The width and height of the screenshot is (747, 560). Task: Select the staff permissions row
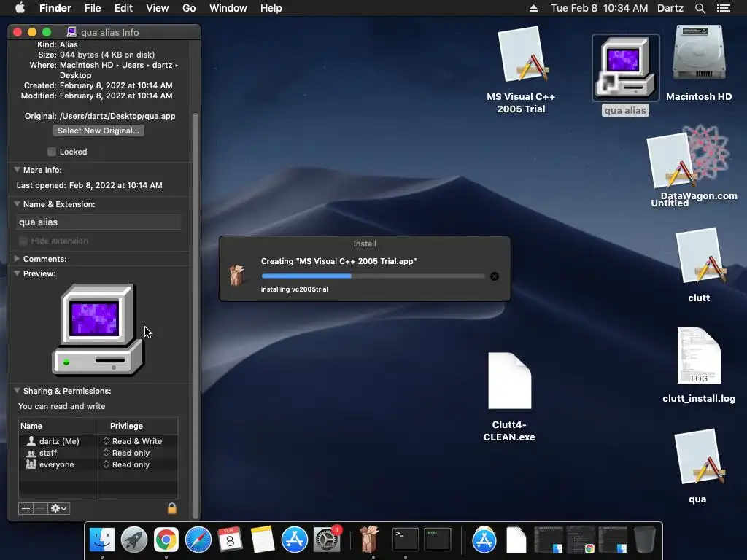pos(98,453)
